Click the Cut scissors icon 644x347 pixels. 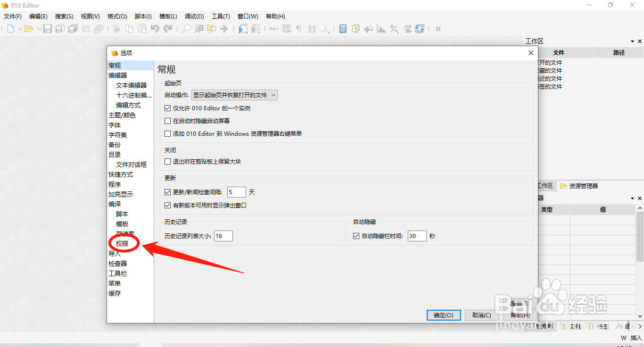click(x=116, y=29)
